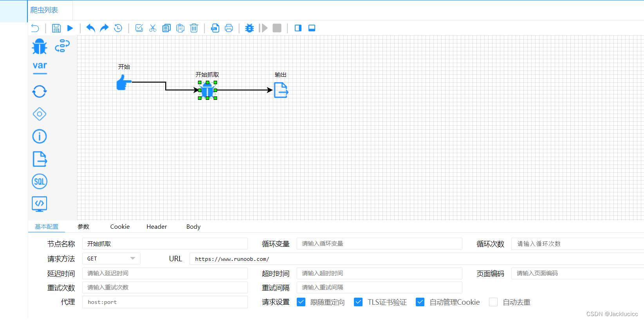Click the return/back arrow toolbar icon
The image size is (644, 320).
tap(35, 28)
